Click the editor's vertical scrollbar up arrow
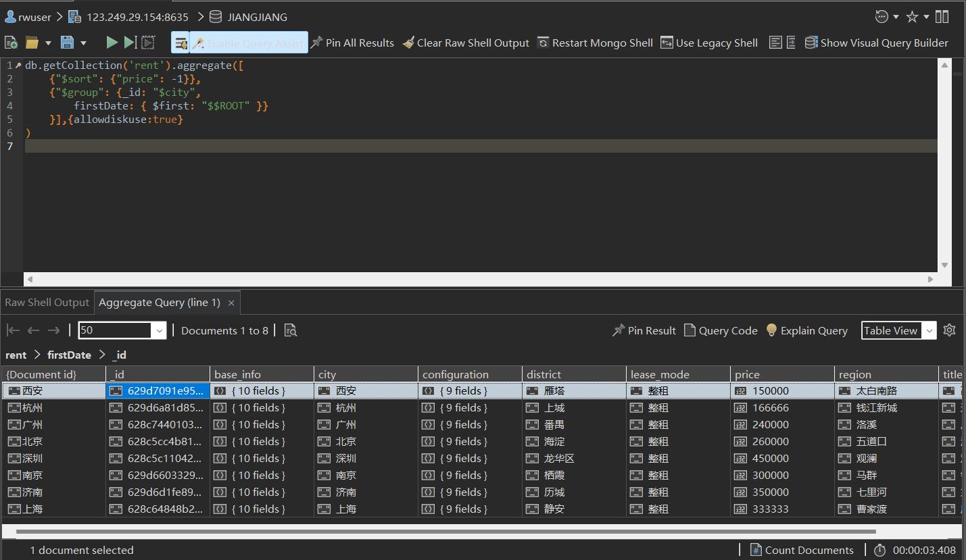Image resolution: width=966 pixels, height=560 pixels. point(944,65)
